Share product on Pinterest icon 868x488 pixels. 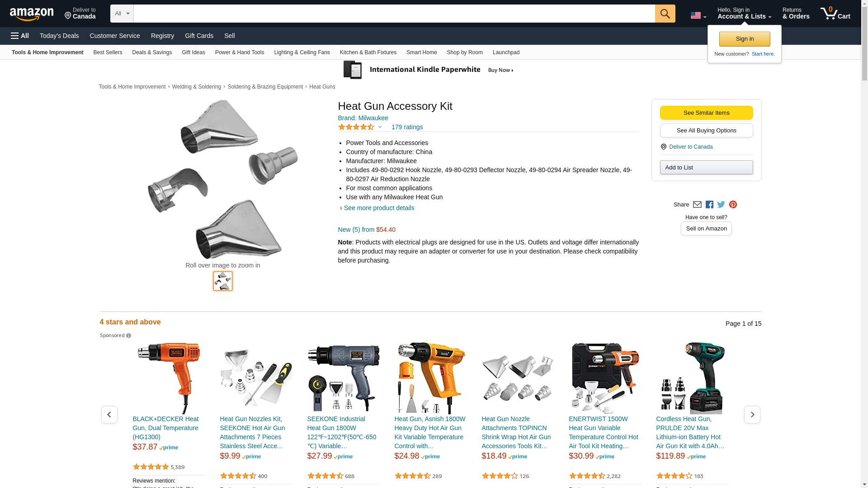pos(733,205)
